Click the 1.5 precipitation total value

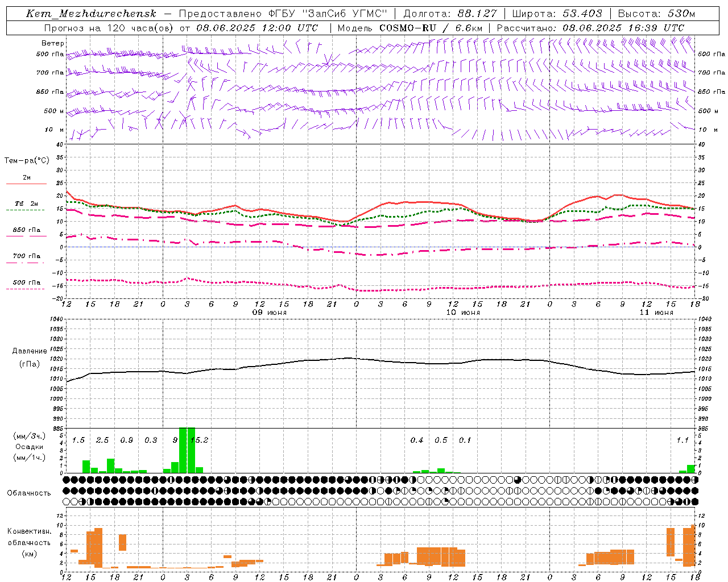(78, 440)
